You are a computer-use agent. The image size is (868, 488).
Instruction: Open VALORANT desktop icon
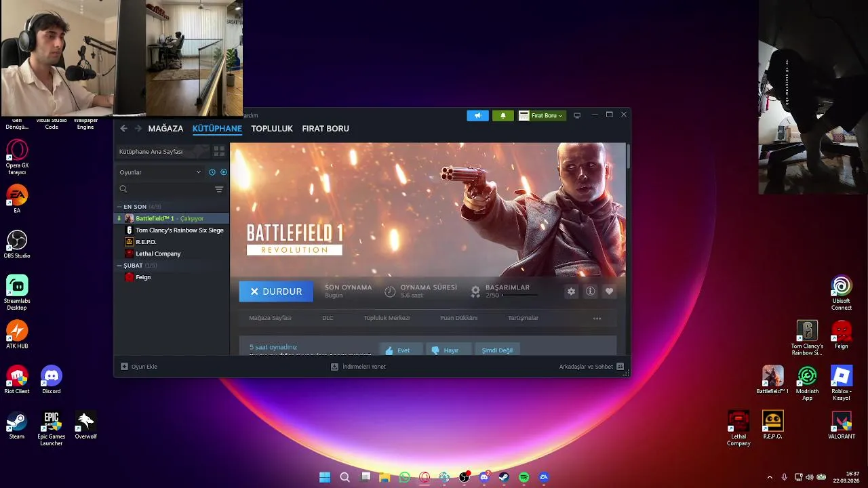click(x=842, y=425)
